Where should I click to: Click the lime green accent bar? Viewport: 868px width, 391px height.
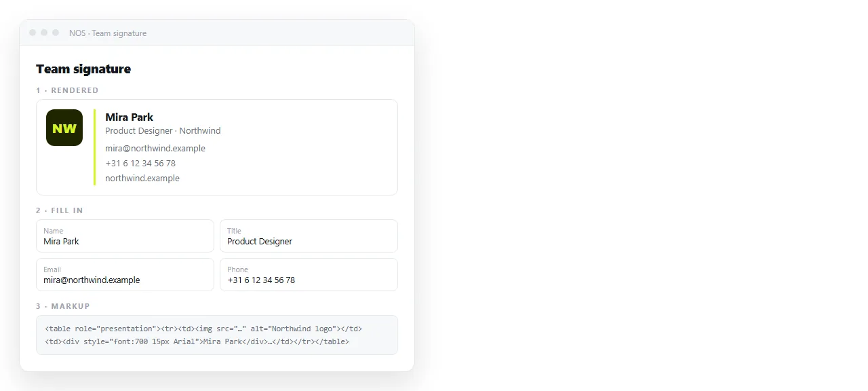tap(94, 147)
